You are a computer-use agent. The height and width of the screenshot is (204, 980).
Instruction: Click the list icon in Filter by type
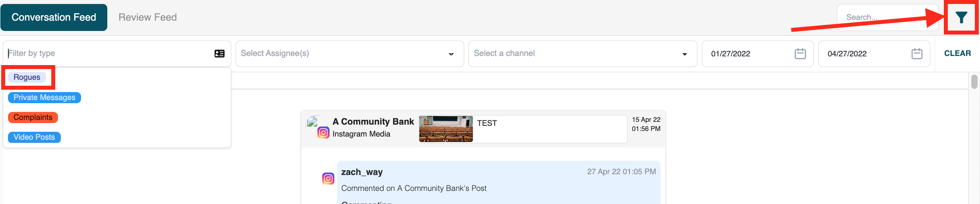[219, 54]
